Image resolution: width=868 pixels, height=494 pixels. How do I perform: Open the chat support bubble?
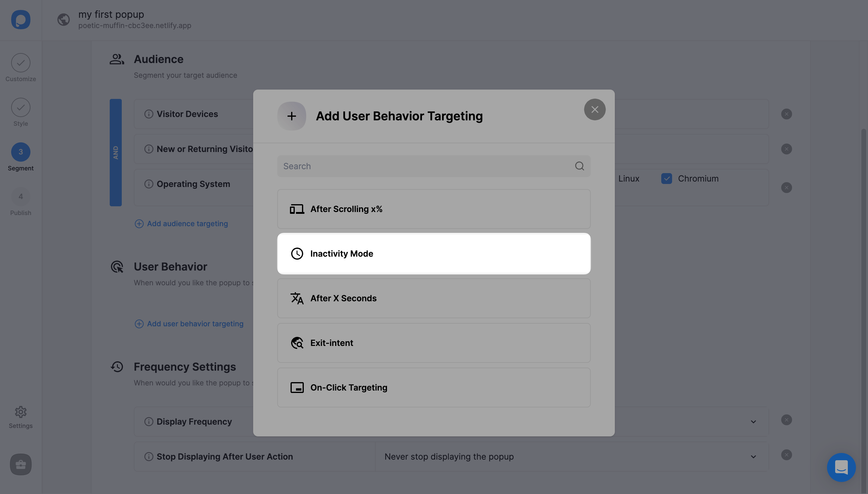coord(841,467)
